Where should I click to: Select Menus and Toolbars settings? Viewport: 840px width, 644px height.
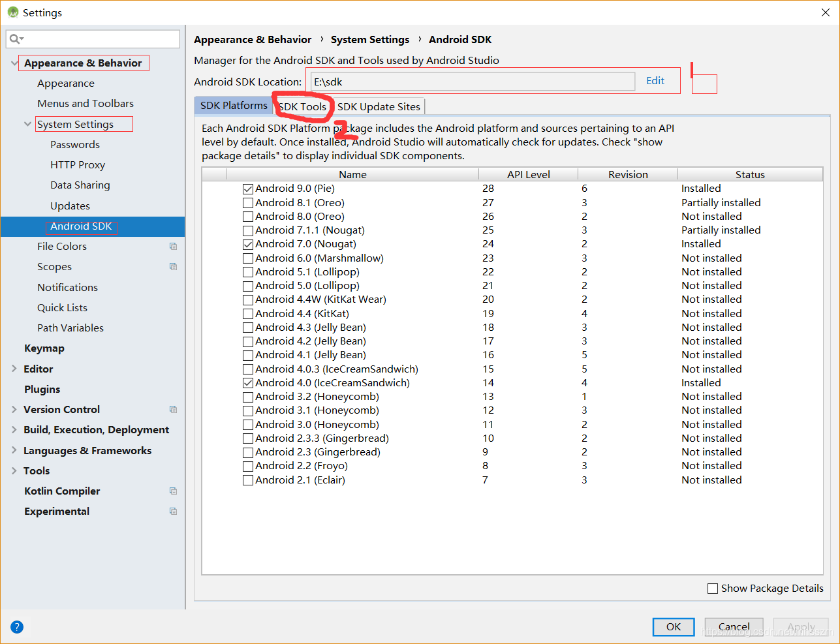tap(86, 103)
